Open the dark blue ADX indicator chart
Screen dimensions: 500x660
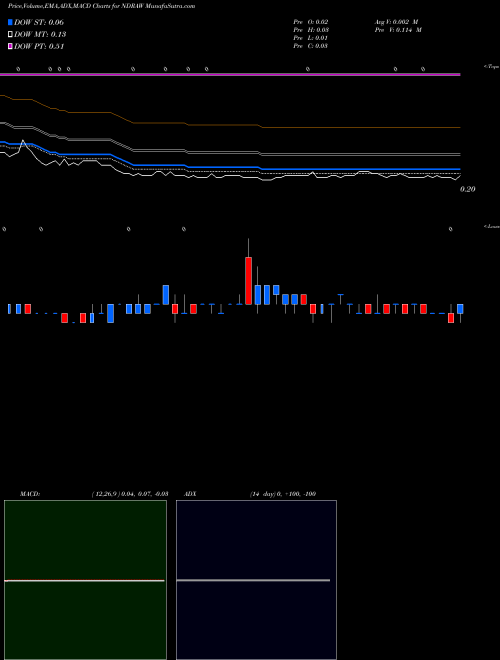256,580
